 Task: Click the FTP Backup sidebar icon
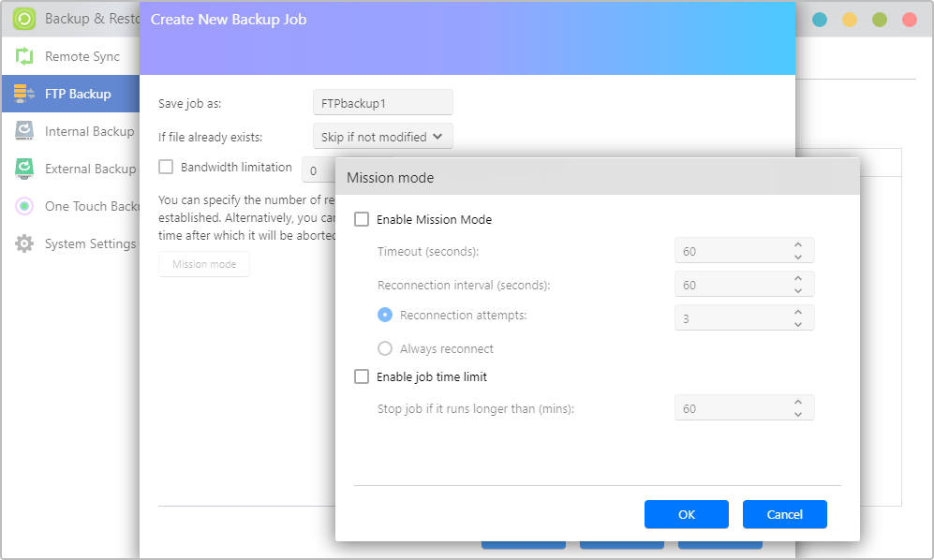23,94
